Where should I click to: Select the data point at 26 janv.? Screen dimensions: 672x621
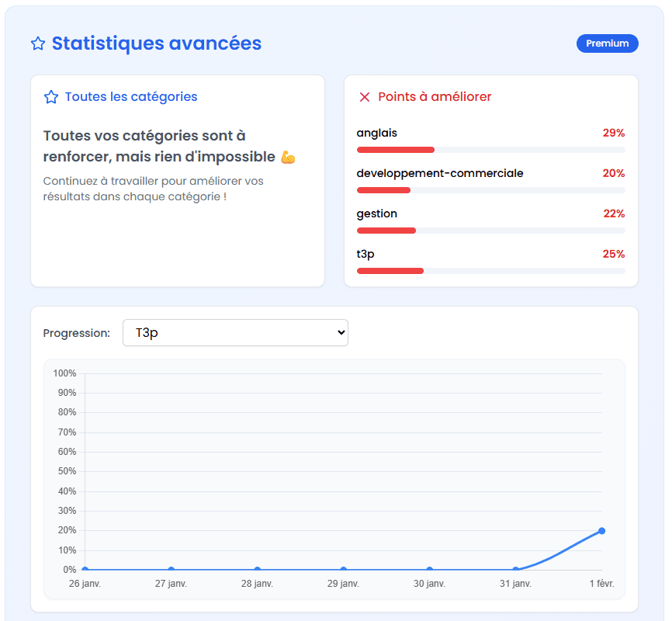84,569
